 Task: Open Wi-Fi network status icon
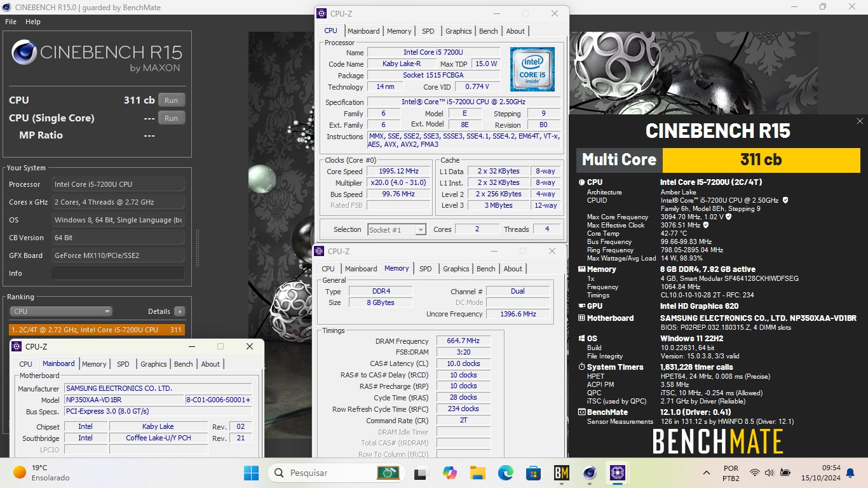754,473
